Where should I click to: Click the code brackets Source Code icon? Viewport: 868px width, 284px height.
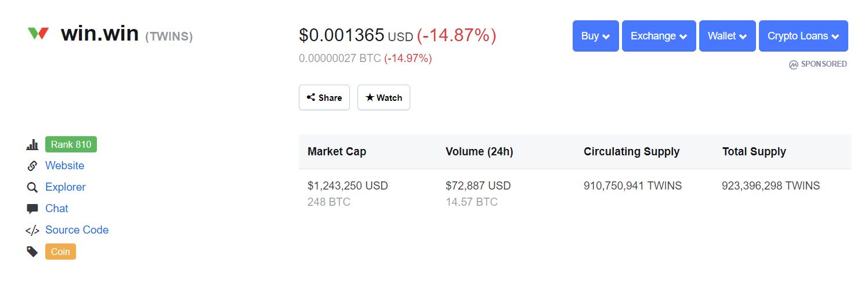click(32, 230)
